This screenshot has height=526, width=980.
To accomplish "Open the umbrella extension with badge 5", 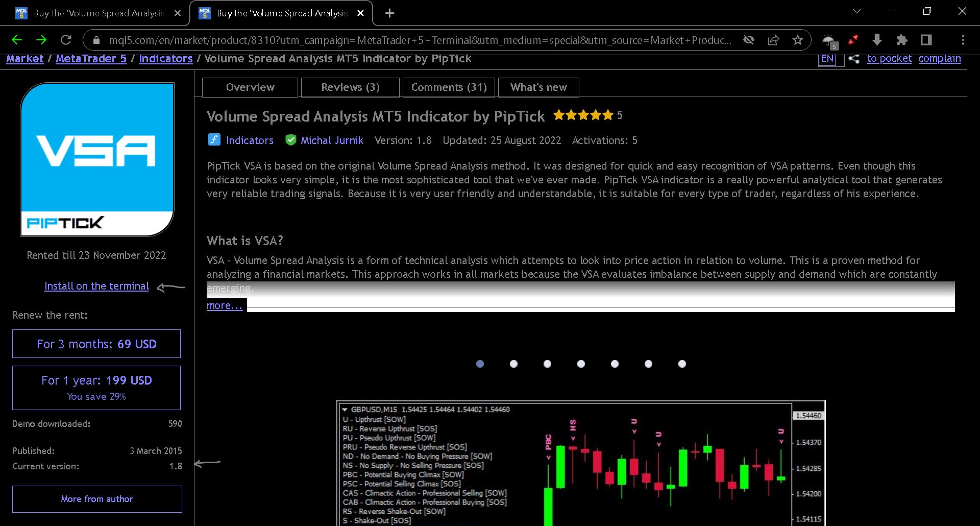I will [829, 40].
